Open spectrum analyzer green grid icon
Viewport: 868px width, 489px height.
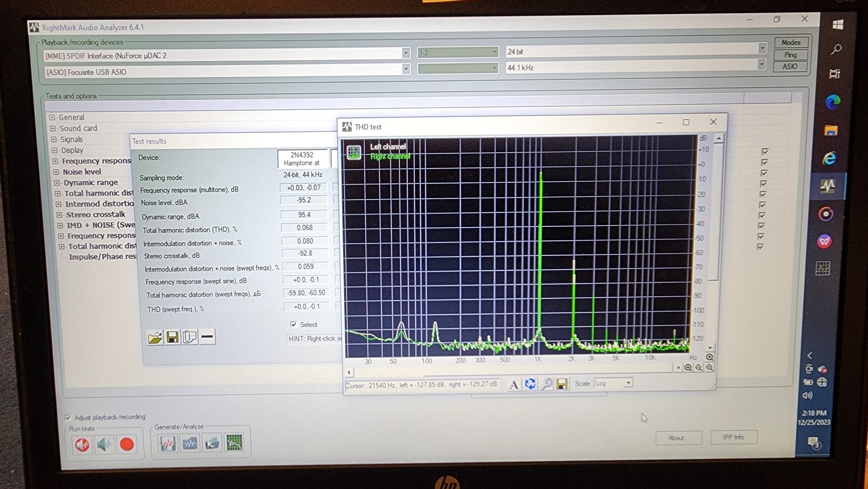tap(234, 443)
